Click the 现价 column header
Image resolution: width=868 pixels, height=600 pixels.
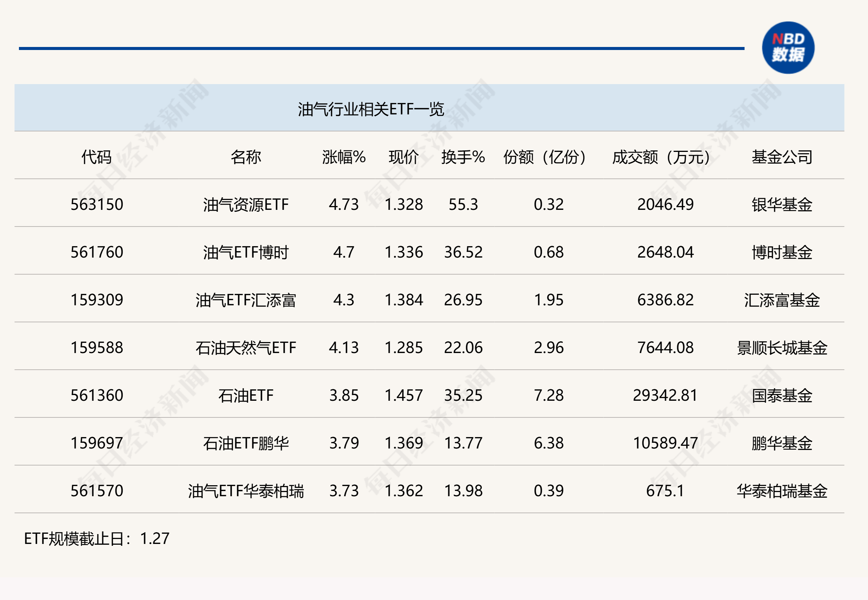click(403, 157)
